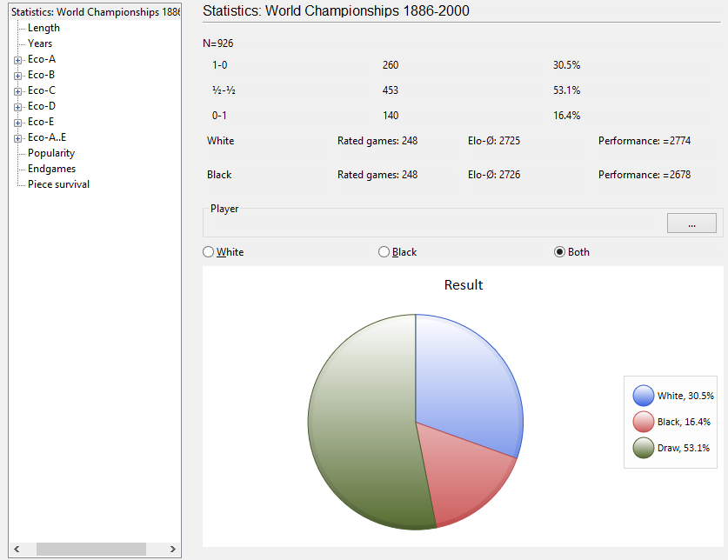728x560 pixels.
Task: Click the red Black legend swatch
Action: [644, 422]
